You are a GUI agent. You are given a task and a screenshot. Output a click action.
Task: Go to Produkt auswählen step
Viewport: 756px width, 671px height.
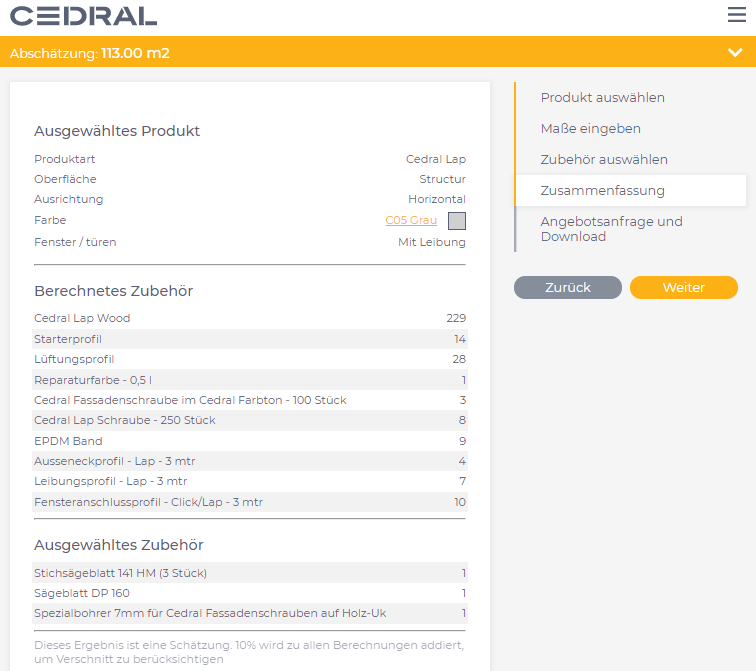(602, 98)
